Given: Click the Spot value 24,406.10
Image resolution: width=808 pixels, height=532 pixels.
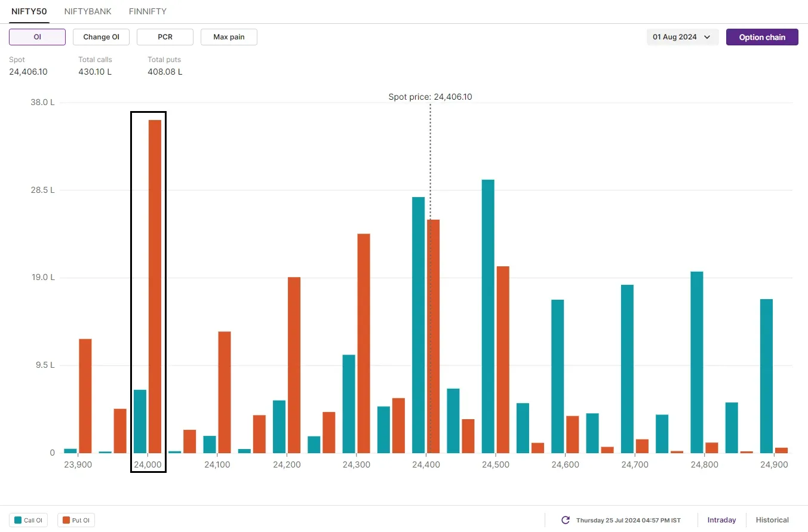Looking at the screenshot, I should (28, 72).
